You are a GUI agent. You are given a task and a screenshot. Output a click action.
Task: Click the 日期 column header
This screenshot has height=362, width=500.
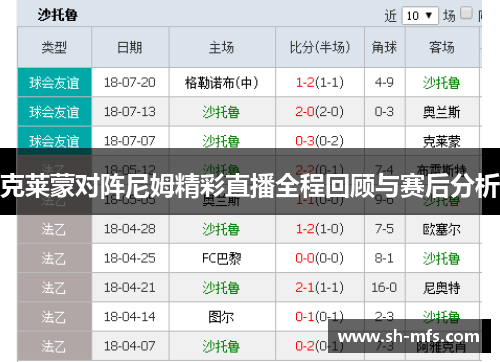(130, 47)
